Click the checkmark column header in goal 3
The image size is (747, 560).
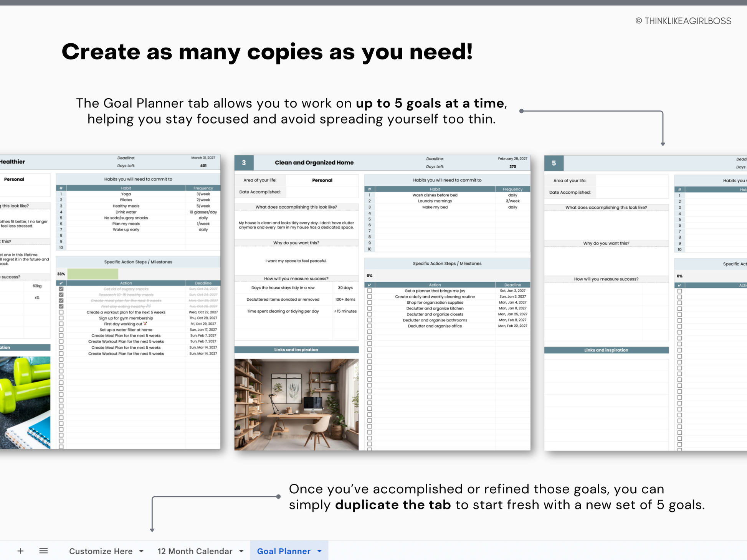[370, 285]
